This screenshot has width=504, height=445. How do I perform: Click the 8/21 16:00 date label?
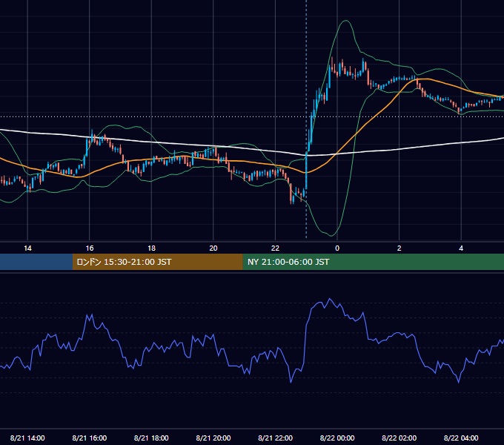90,438
